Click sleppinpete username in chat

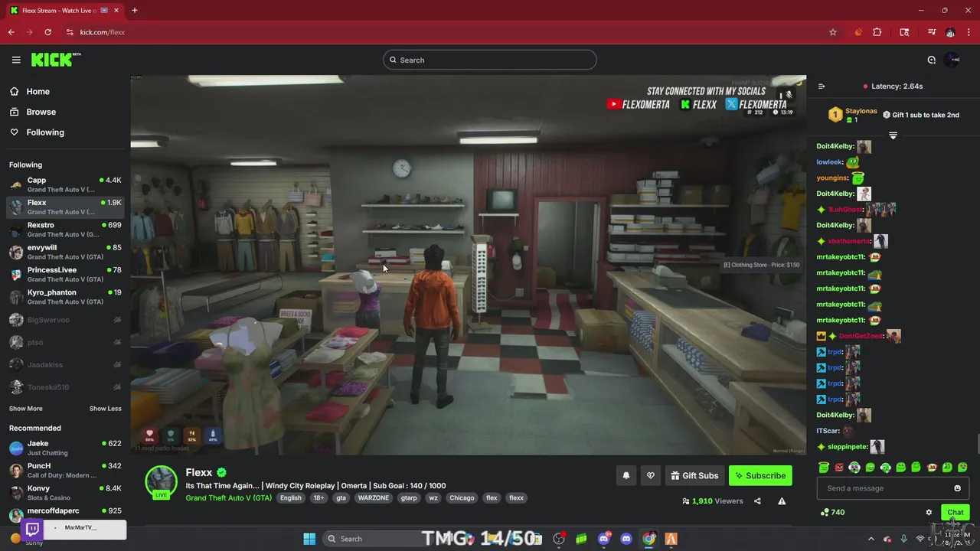pos(847,447)
